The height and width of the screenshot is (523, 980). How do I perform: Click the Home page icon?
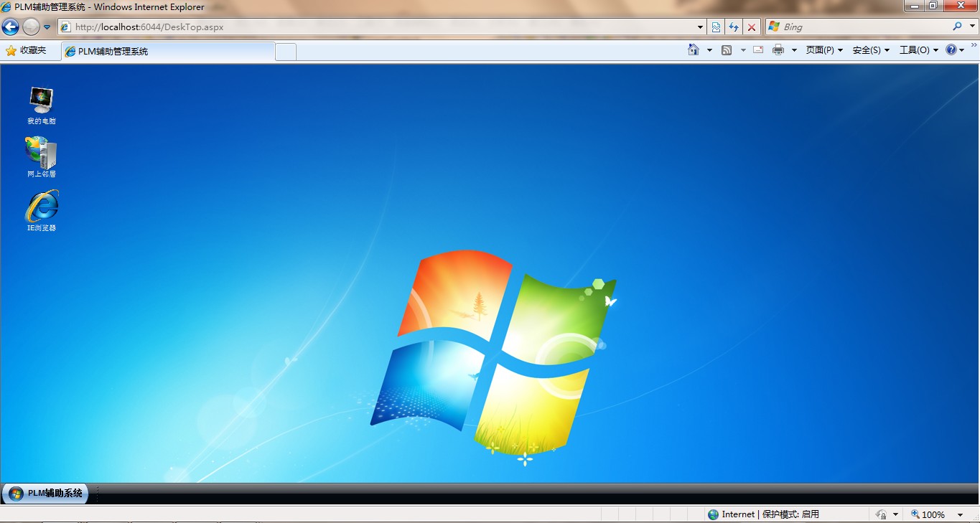point(694,50)
